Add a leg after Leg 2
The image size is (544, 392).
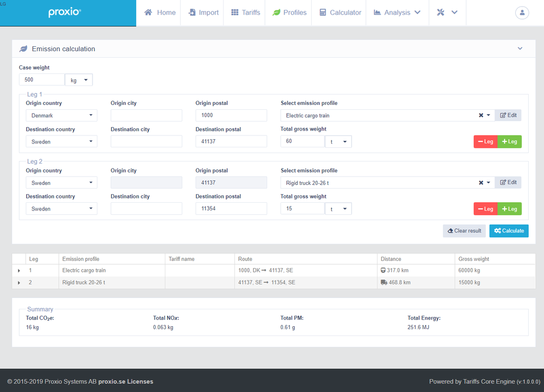point(509,209)
